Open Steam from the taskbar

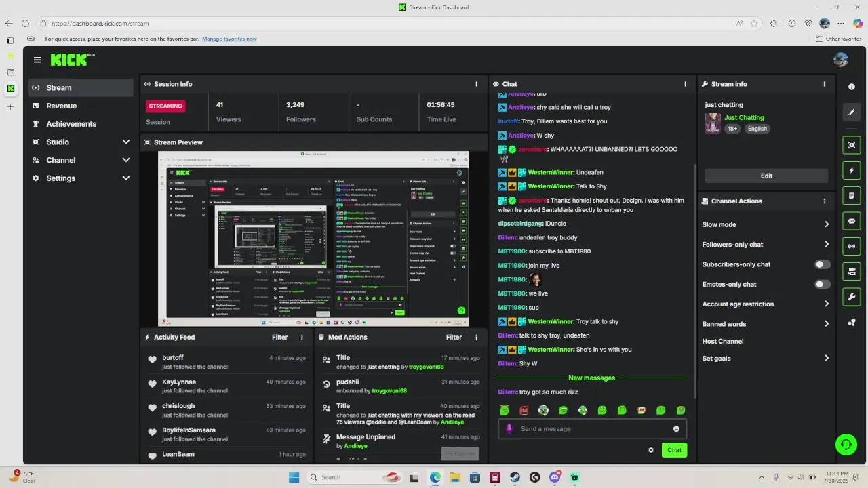pyautogui.click(x=515, y=477)
